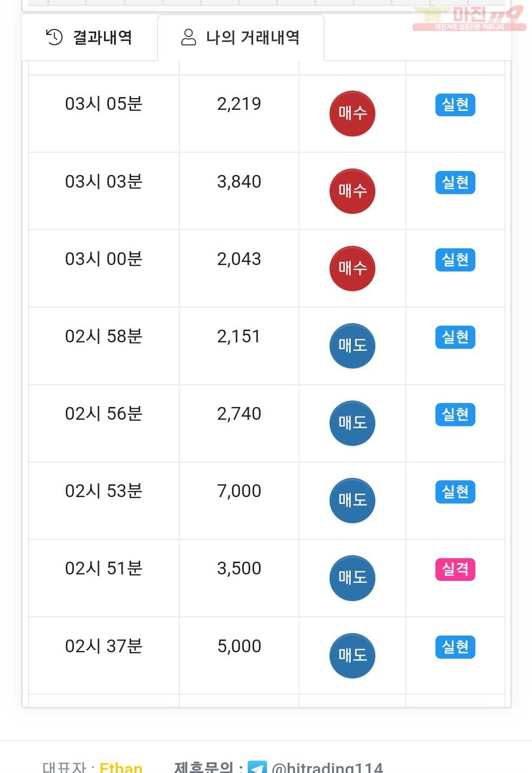The height and width of the screenshot is (773, 532).
Task: Click the 실현 label for 03시 05분
Action: [455, 105]
